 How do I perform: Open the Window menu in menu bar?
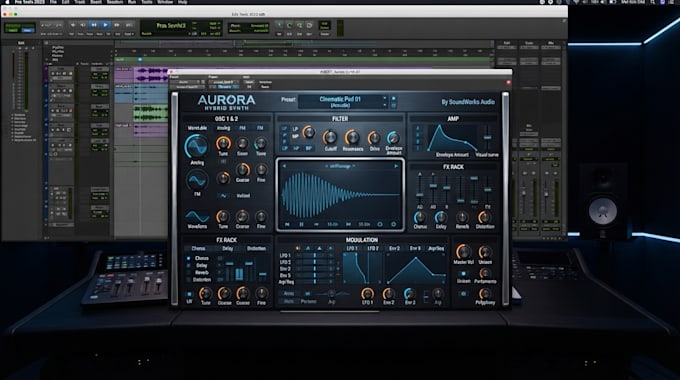tap(165, 2)
